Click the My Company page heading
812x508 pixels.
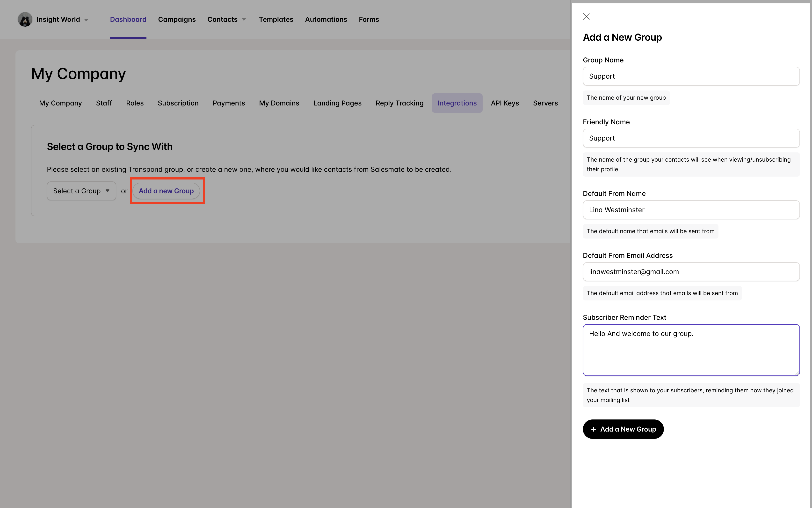coord(79,74)
